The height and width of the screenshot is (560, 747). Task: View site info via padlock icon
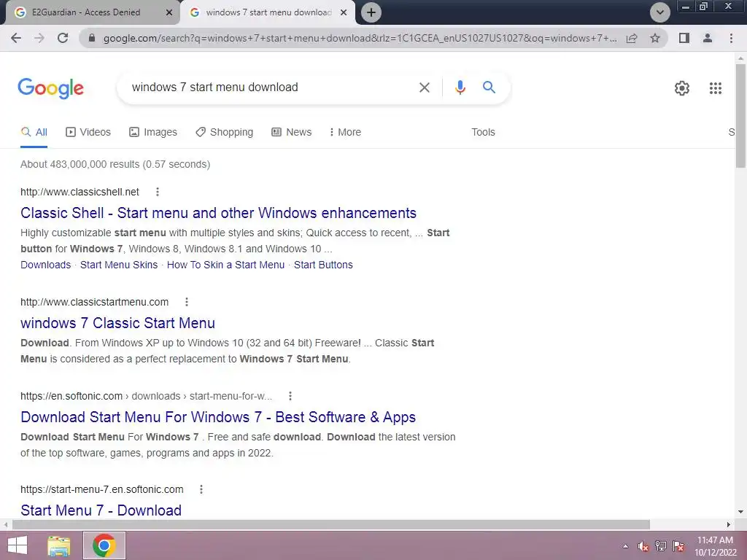pyautogui.click(x=93, y=38)
